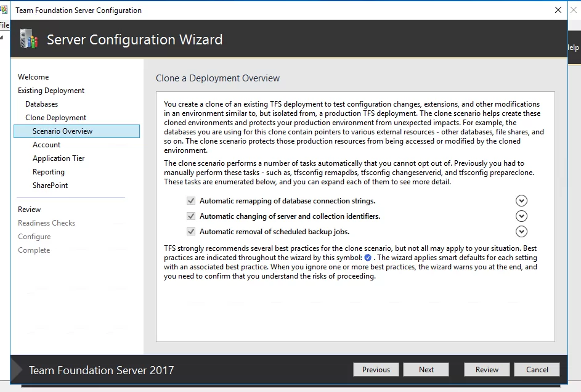Click the blue best practice symbol
581x392 pixels.
(x=368, y=258)
